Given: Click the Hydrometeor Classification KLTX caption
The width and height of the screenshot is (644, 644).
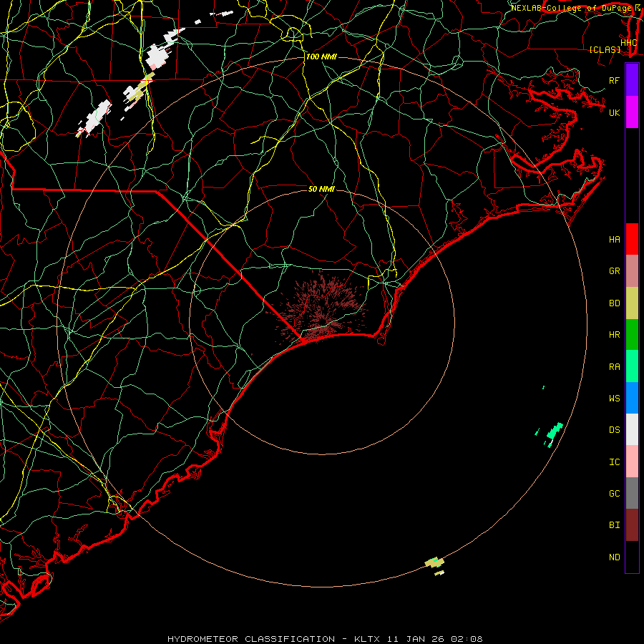Looking at the screenshot, I should point(325,639).
